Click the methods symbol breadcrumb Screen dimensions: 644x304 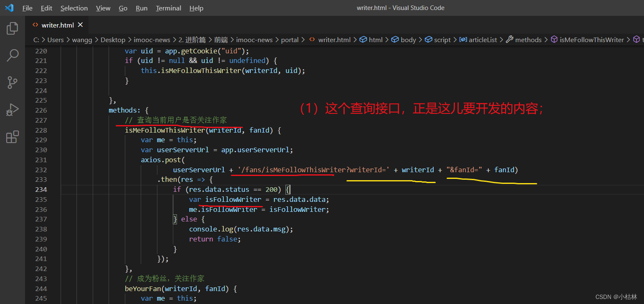point(524,40)
